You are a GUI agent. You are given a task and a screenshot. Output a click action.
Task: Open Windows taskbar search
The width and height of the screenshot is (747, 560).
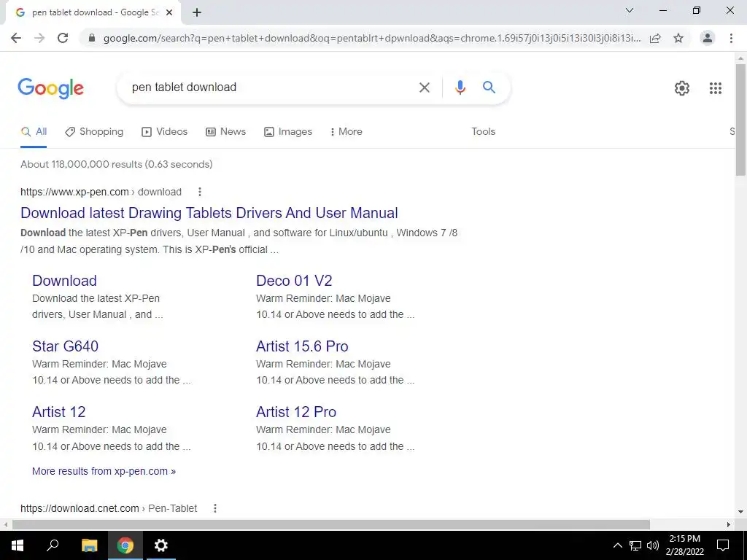tap(53, 545)
